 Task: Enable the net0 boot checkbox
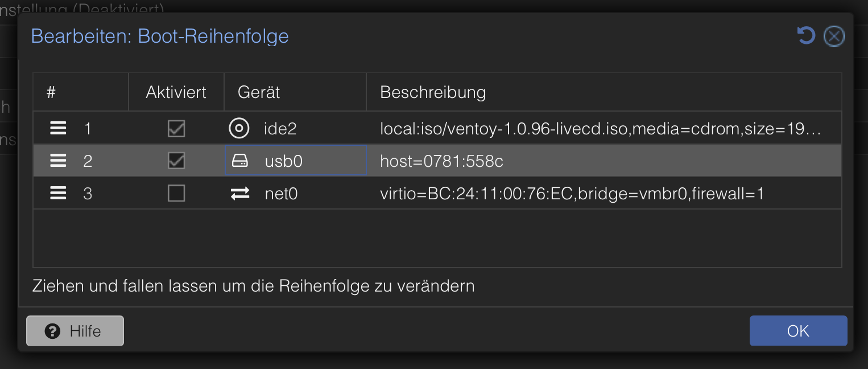pos(176,194)
